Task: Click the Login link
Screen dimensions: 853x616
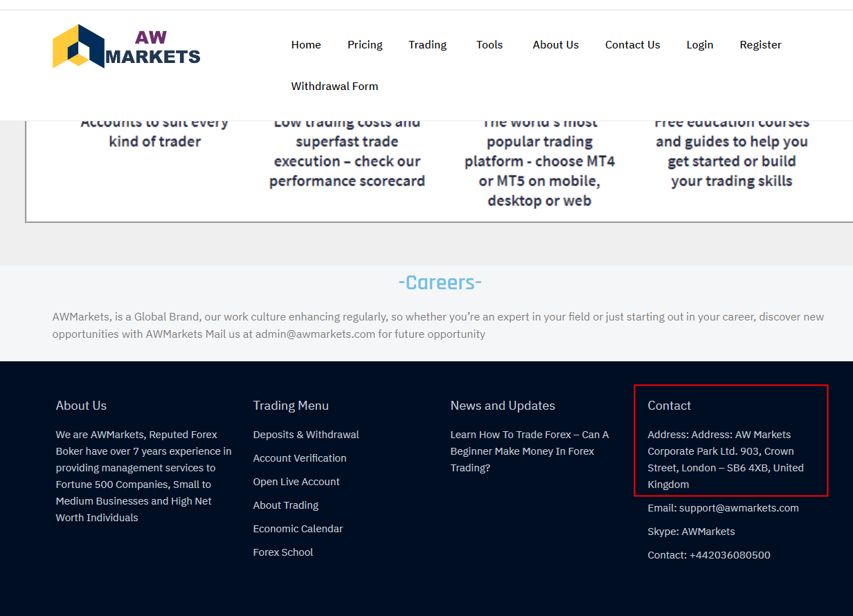Action: pyautogui.click(x=700, y=45)
